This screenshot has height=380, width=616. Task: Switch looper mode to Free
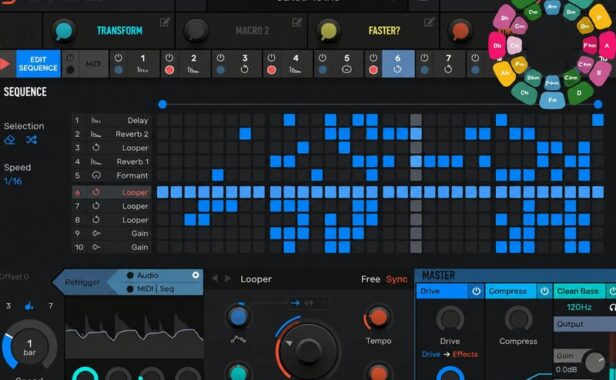(x=370, y=279)
